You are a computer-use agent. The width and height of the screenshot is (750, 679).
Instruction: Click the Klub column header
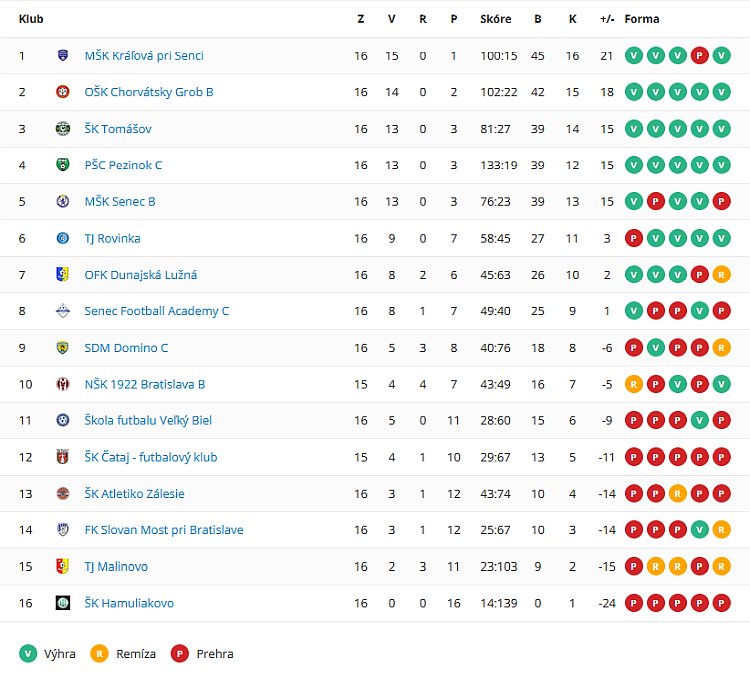tap(31, 19)
